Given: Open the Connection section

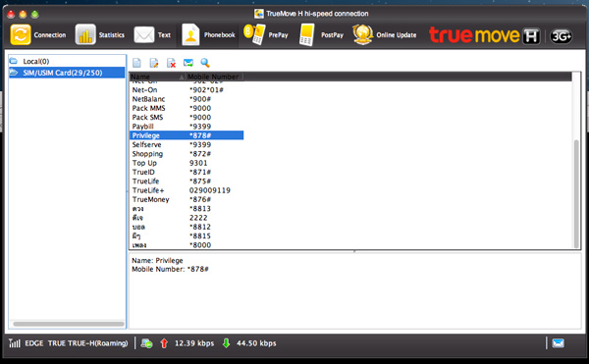Looking at the screenshot, I should pyautogui.click(x=38, y=34).
